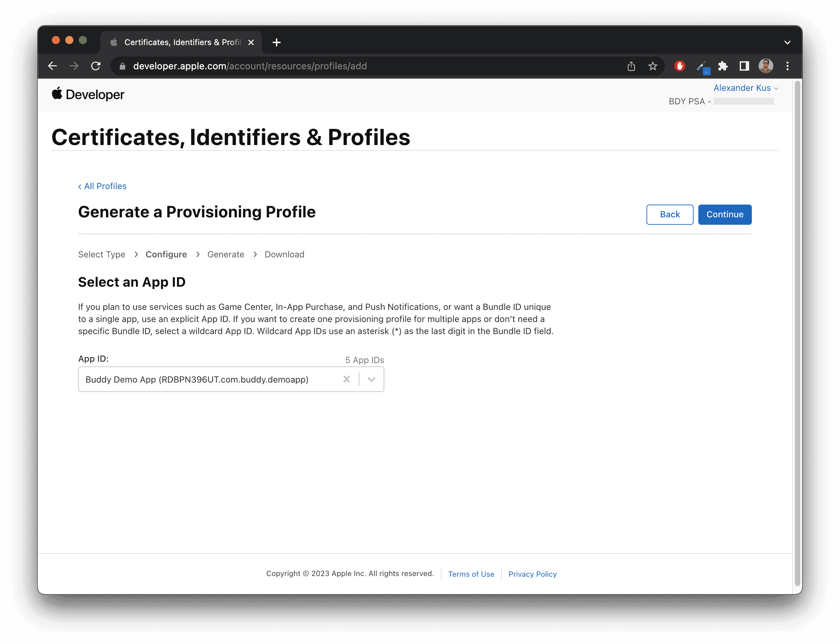Click the Back button to return

(x=669, y=214)
